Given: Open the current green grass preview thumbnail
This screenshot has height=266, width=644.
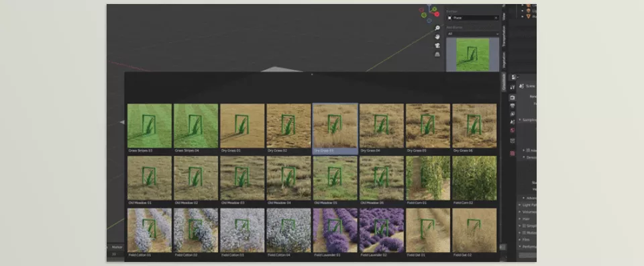Looking at the screenshot, I should (473, 54).
